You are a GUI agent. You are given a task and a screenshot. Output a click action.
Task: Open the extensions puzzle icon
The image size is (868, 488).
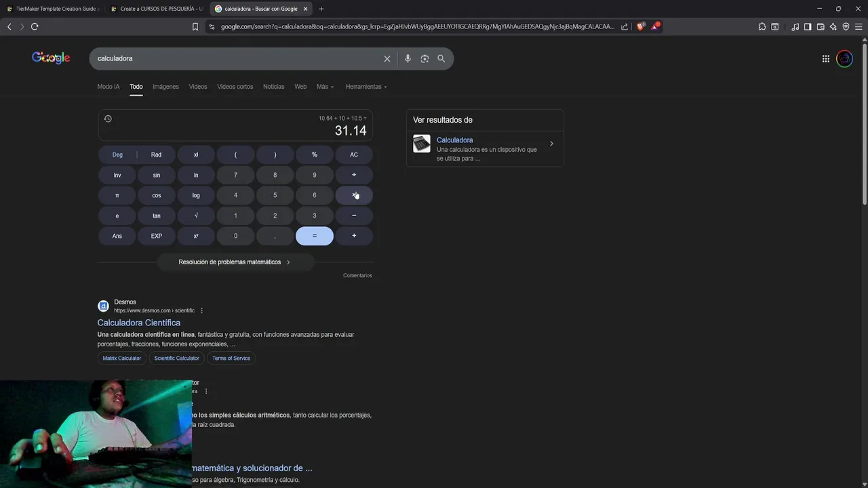coord(762,26)
